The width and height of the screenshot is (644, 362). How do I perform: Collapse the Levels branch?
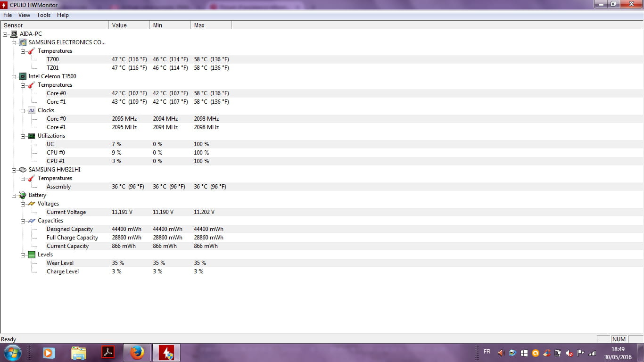pos(23,255)
